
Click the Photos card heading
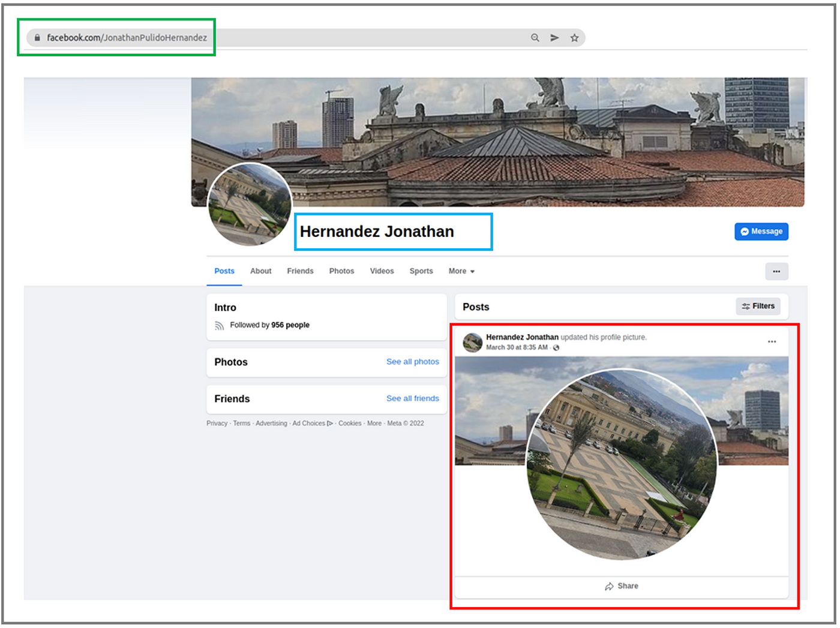click(x=231, y=362)
